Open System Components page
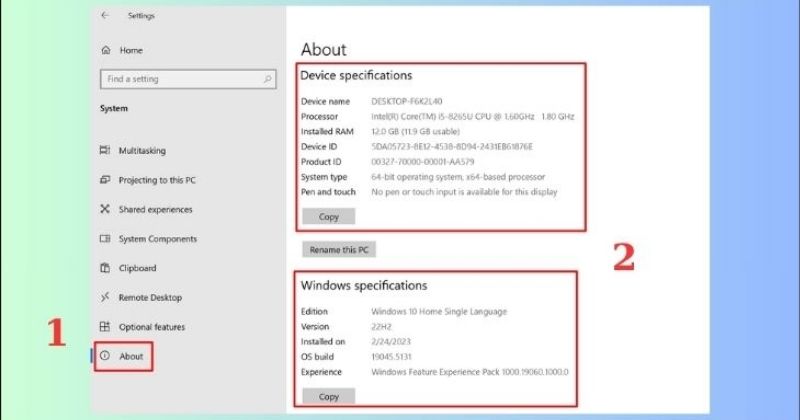 (x=158, y=239)
